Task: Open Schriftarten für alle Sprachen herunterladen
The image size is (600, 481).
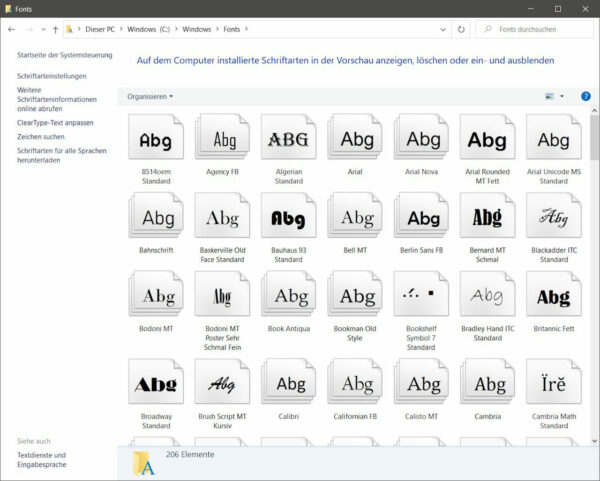Action: 62,155
